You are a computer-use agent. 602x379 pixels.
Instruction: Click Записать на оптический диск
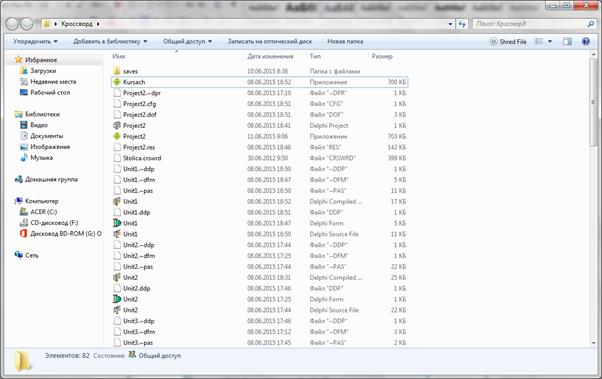coord(270,41)
